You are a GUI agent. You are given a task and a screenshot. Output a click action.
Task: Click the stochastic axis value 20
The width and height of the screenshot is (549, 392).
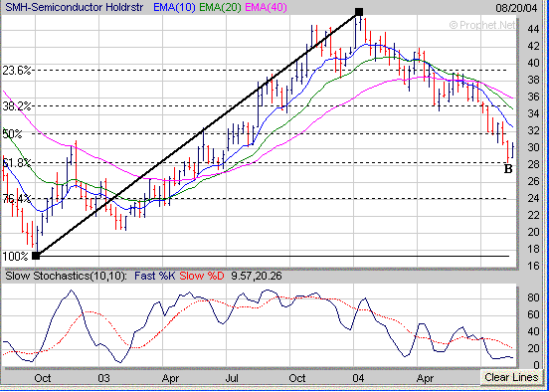[533, 348]
